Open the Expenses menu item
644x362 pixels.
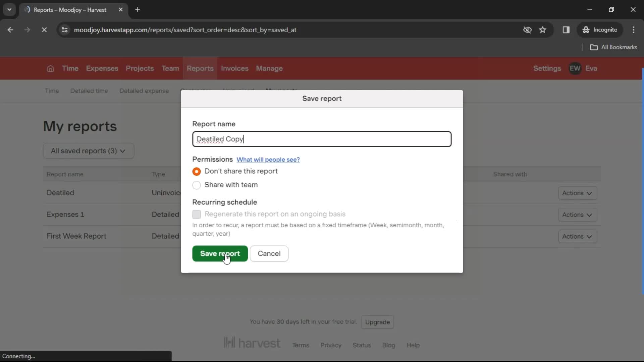click(103, 68)
